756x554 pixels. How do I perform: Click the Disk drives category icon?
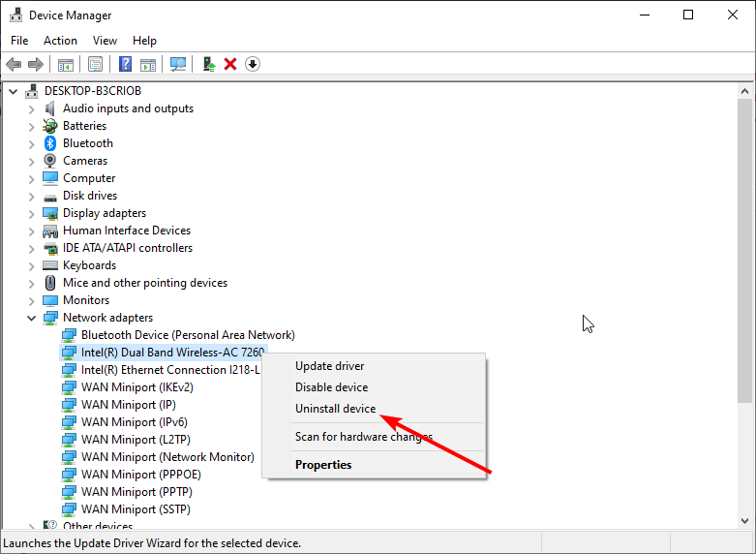tap(50, 197)
